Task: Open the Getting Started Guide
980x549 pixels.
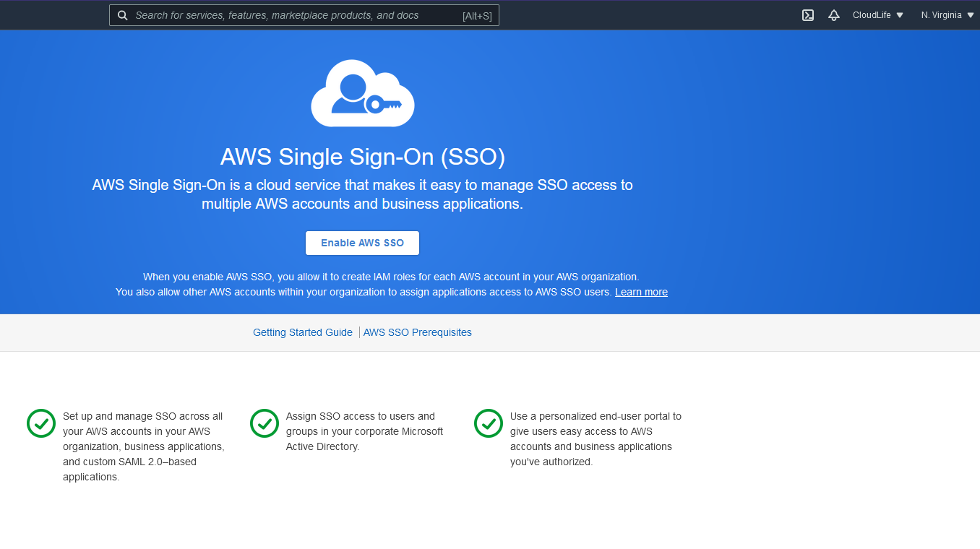Action: 302,332
